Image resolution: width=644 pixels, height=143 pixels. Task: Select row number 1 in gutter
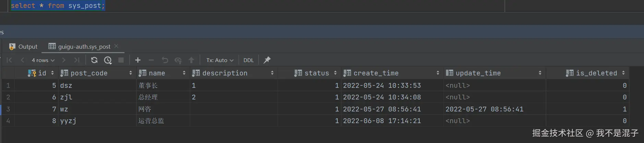pos(8,85)
